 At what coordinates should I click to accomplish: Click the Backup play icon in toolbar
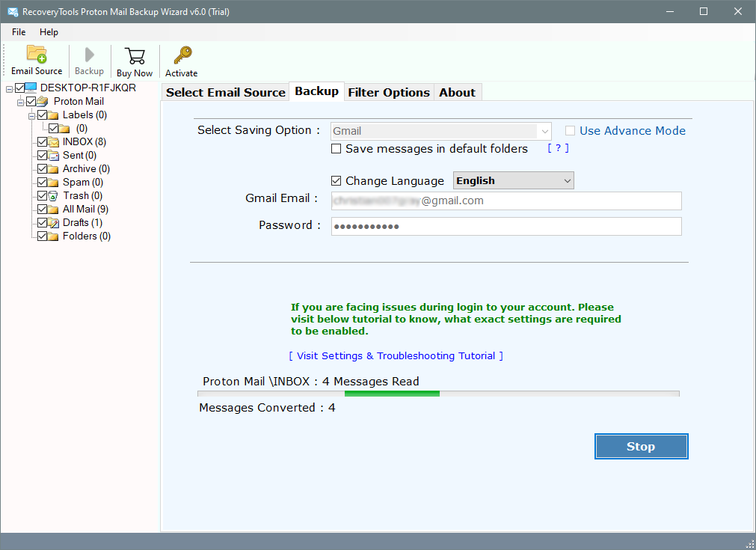point(89,55)
